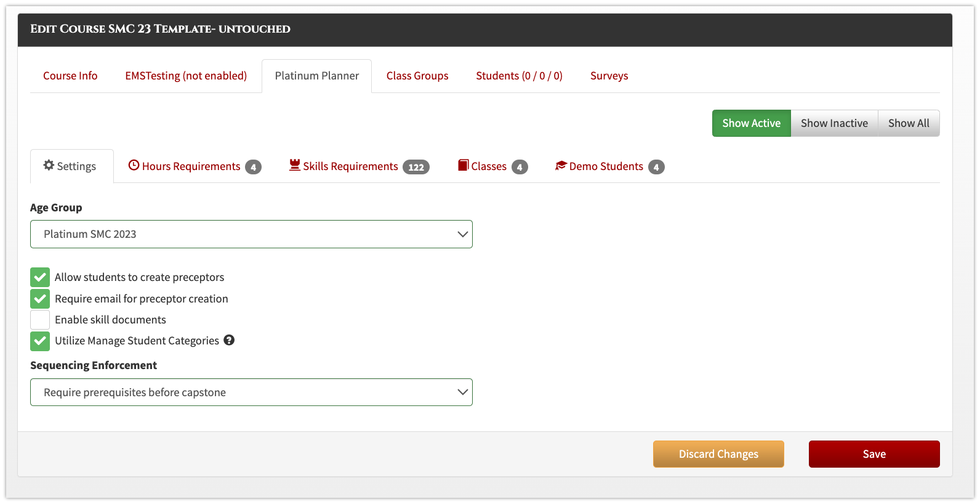Click the Demo Students count badge 4
The image size is (980, 504).
[656, 167]
